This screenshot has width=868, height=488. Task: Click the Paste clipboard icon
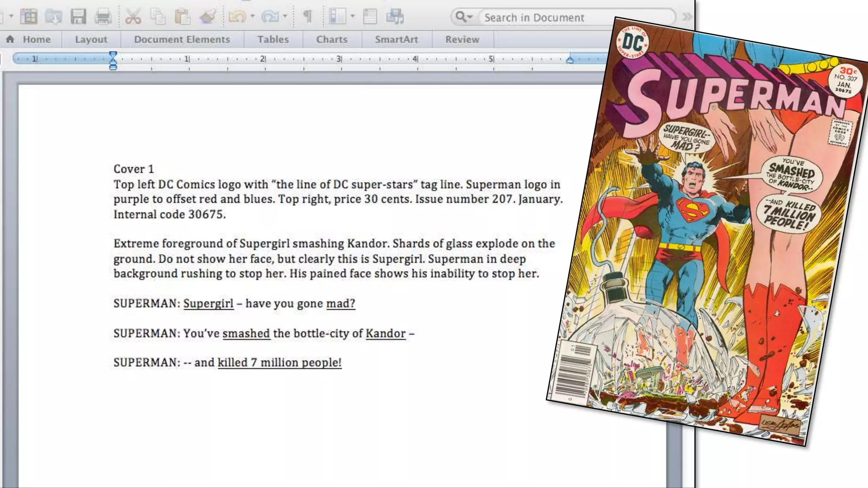tap(182, 17)
